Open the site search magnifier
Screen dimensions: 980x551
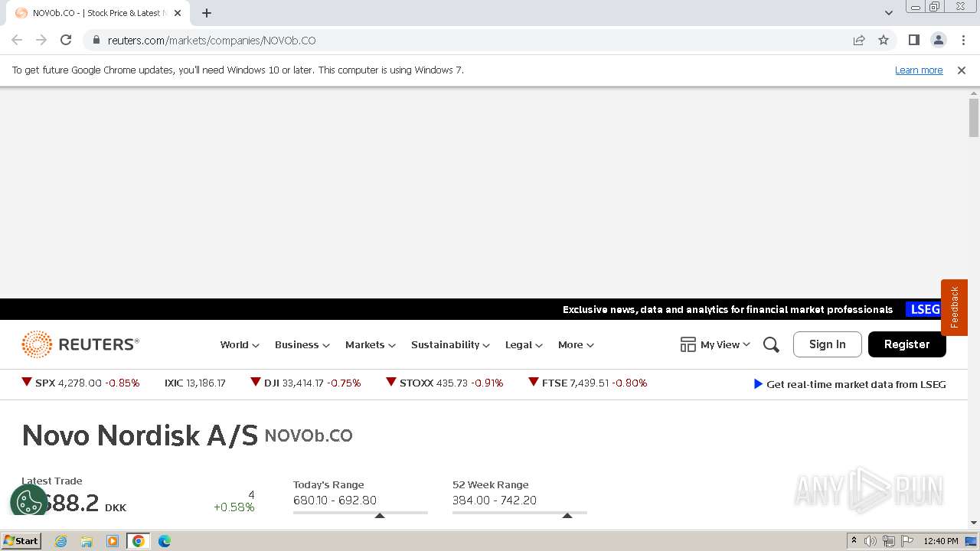tap(771, 345)
